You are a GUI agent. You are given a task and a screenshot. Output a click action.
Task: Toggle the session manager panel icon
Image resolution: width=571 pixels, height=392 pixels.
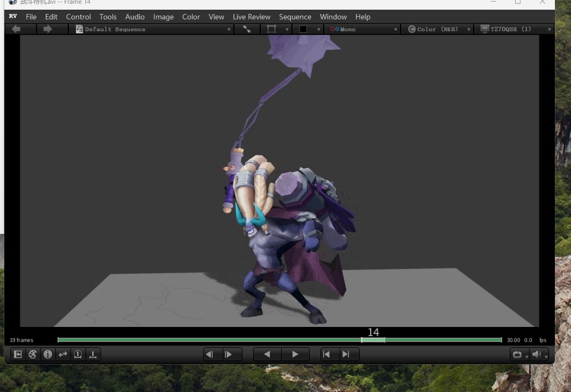point(18,354)
